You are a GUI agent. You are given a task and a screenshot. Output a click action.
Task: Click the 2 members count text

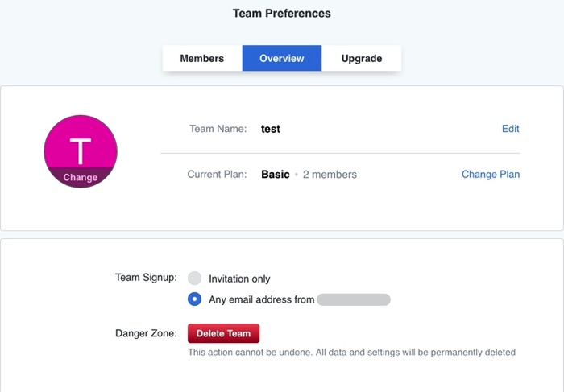330,175
